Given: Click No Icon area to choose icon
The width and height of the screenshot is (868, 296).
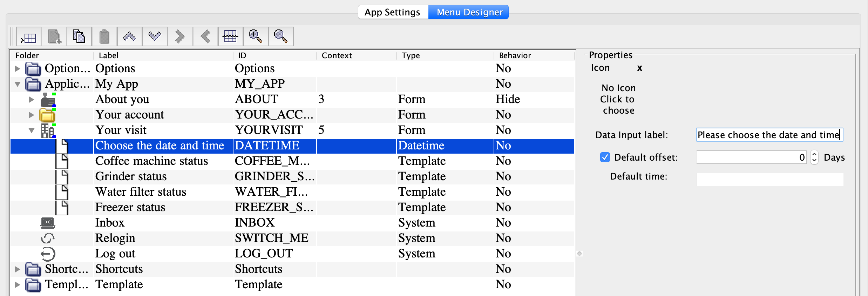Looking at the screenshot, I should [x=618, y=99].
